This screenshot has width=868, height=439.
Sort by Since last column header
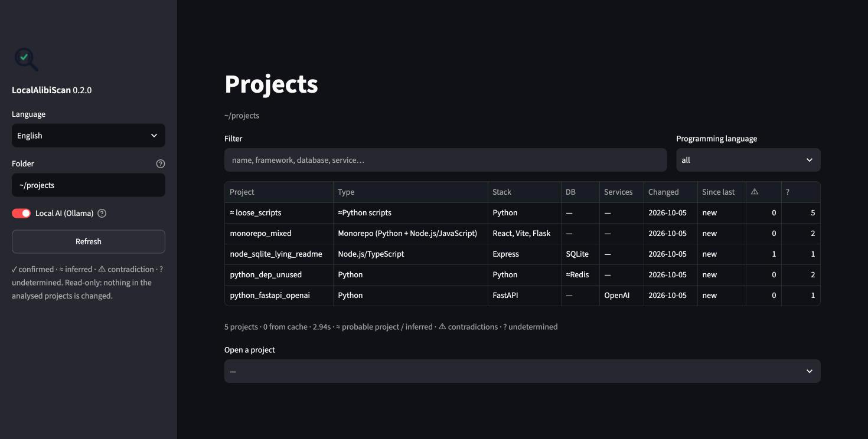[x=722, y=192]
